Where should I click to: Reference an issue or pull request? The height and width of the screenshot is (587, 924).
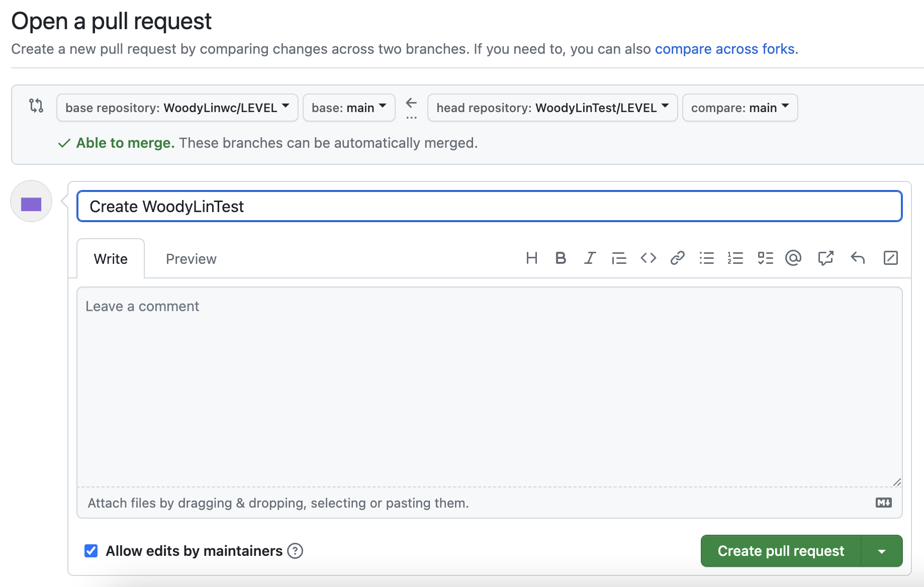click(x=825, y=258)
